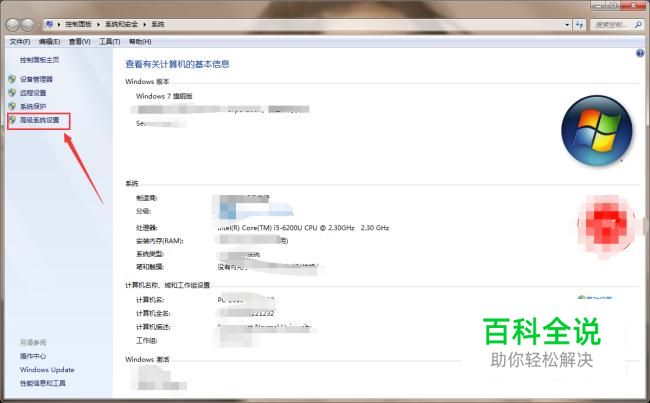Open 性能信息和工具 link
This screenshot has height=403, width=650.
43,383
